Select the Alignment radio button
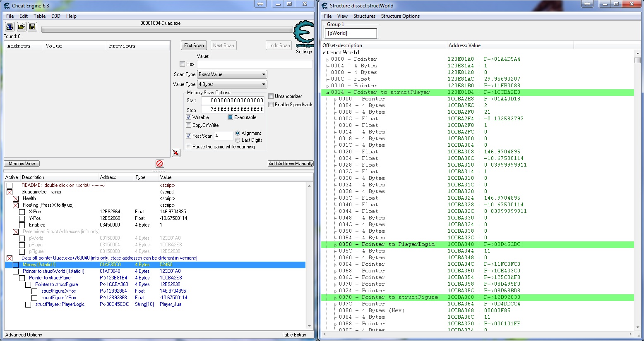This screenshot has width=644, height=341. (x=238, y=133)
